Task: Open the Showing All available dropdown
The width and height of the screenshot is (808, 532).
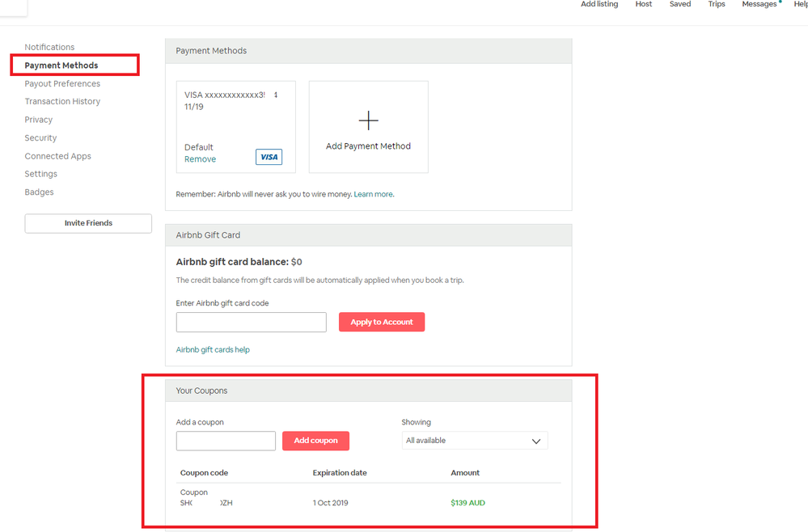Action: 474,441
